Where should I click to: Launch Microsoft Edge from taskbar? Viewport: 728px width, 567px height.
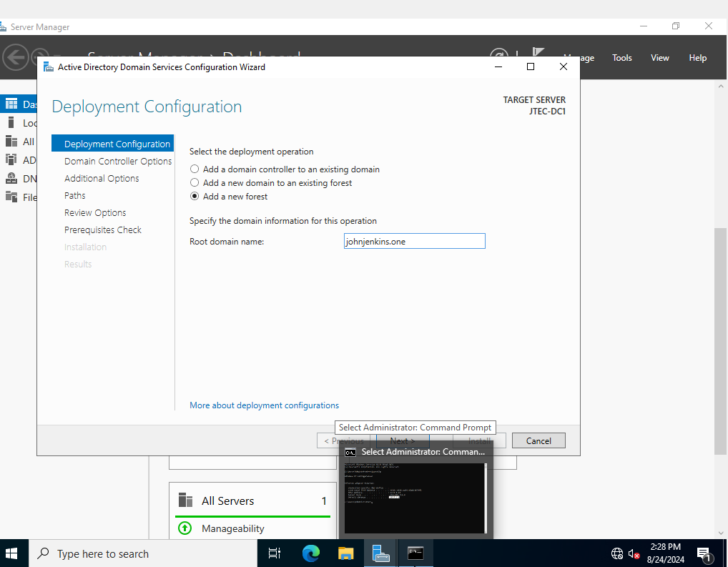pos(310,553)
